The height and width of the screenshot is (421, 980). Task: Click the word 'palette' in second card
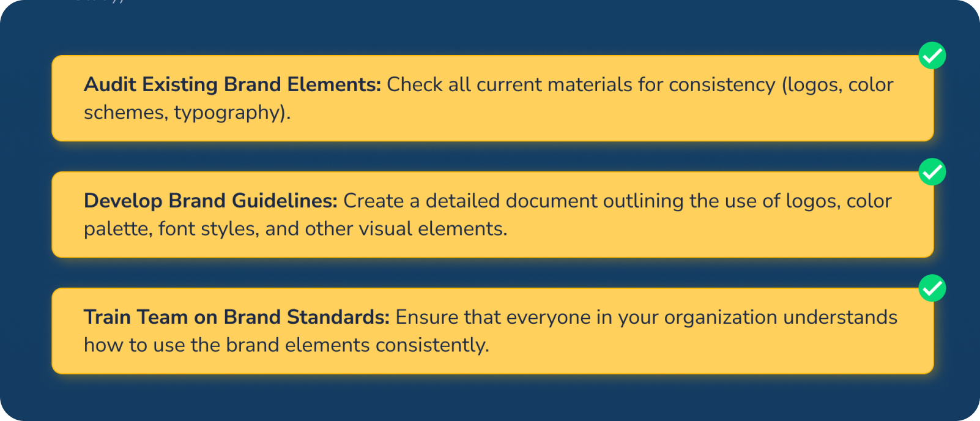(117, 229)
